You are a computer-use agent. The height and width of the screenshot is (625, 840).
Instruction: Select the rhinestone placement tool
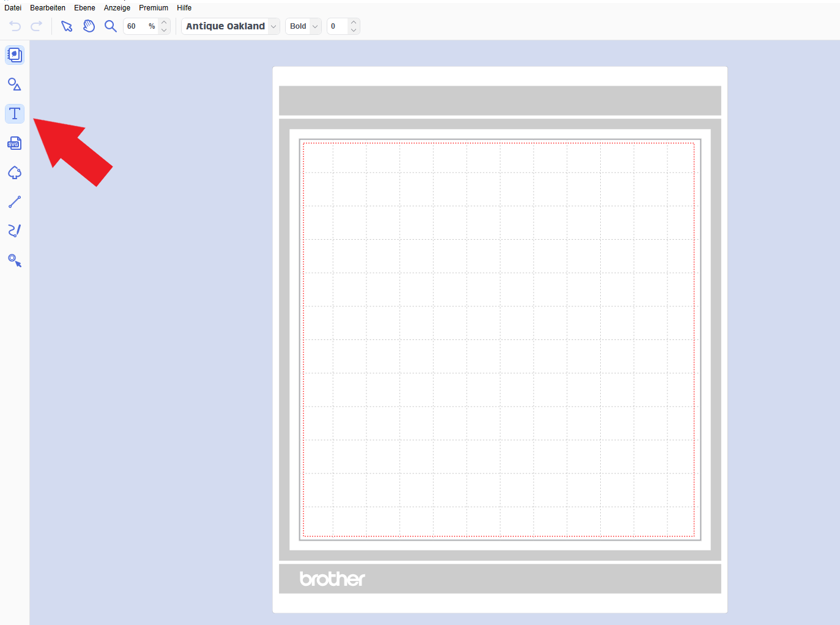pos(15,261)
